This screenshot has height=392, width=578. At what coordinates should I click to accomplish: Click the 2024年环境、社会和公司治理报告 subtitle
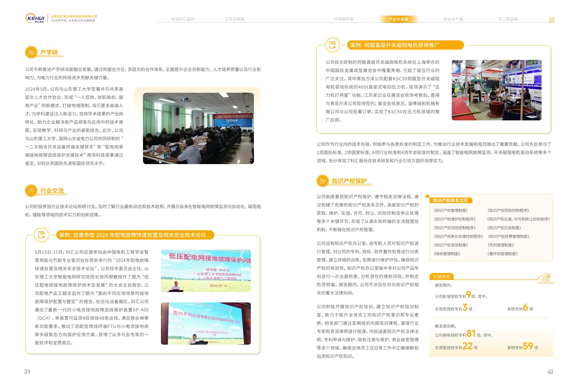[x=73, y=21]
